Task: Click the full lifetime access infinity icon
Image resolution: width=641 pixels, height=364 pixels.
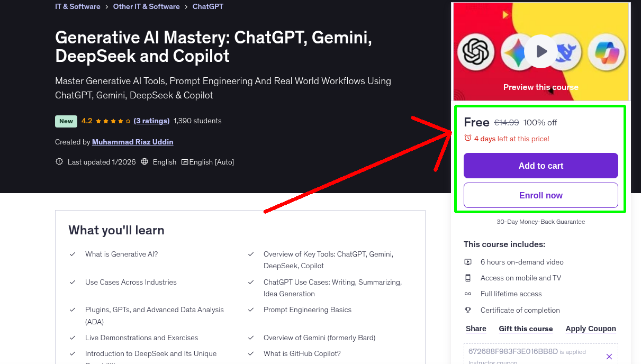Action: pos(468,294)
